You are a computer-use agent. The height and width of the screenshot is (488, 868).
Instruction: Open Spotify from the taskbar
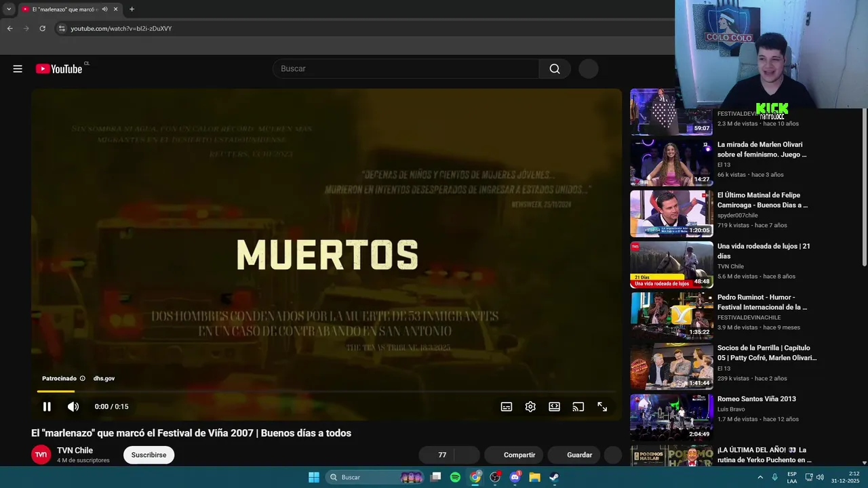(x=455, y=477)
